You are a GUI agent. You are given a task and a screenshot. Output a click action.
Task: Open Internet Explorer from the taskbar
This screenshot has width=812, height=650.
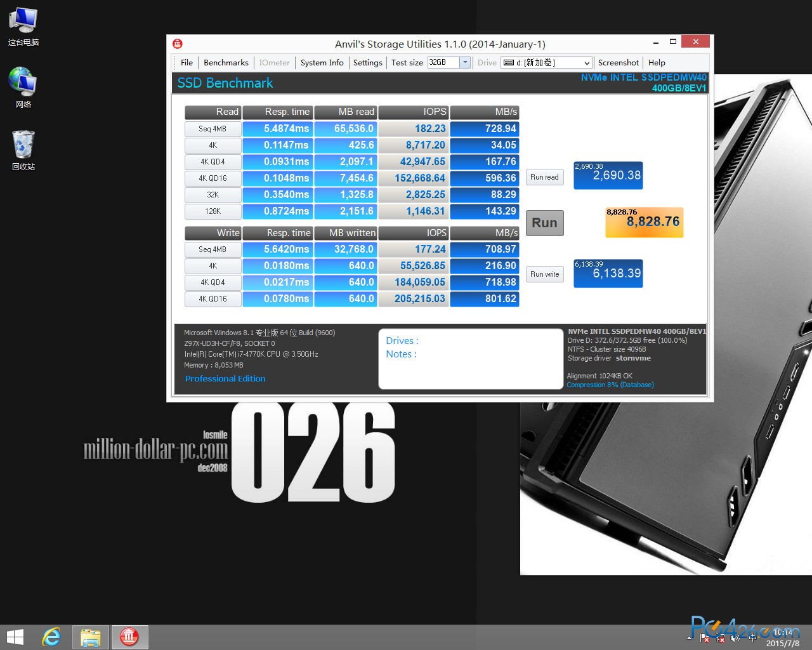coord(51,637)
